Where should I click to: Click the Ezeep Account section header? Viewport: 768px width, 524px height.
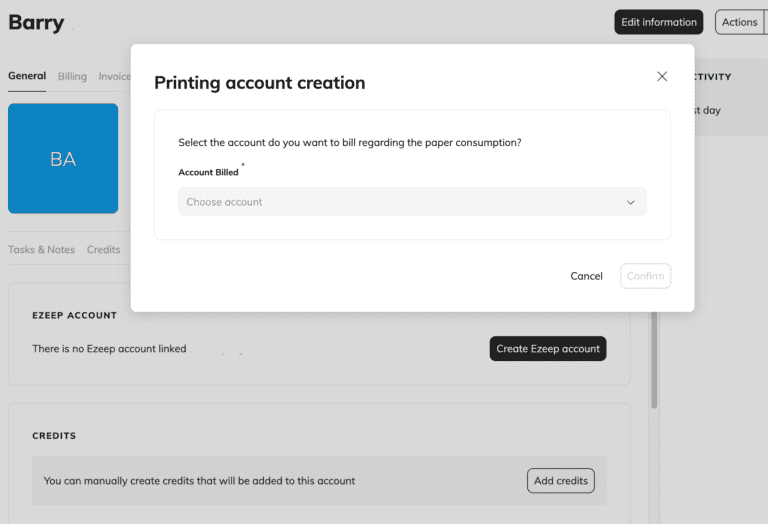[74, 315]
